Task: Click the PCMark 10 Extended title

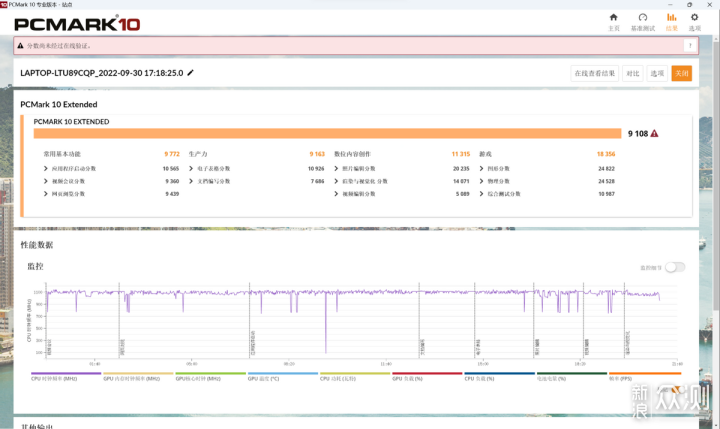Action: (x=59, y=104)
